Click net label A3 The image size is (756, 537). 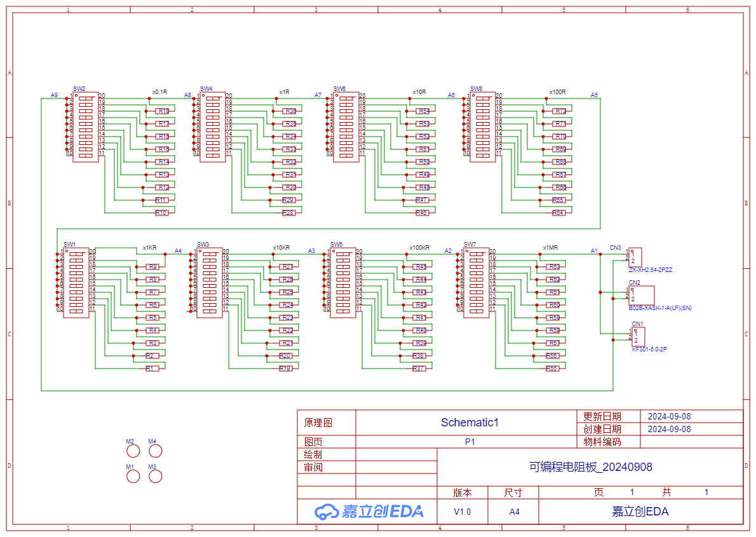point(311,251)
